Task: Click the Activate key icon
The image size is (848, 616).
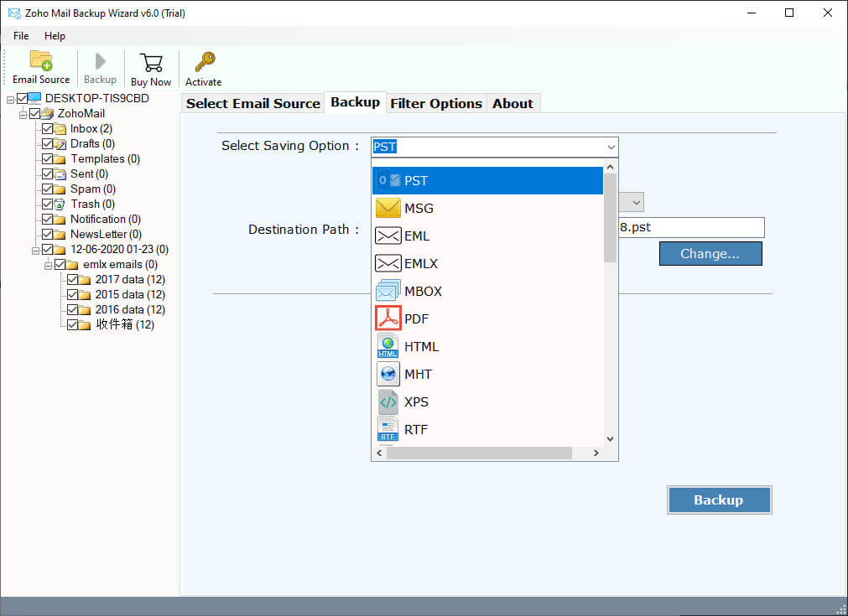Action: (x=205, y=62)
